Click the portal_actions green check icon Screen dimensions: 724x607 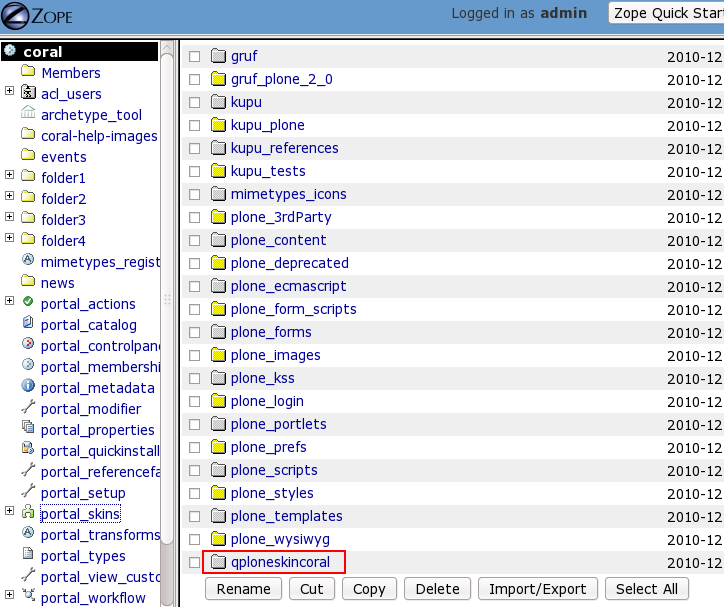[28, 301]
